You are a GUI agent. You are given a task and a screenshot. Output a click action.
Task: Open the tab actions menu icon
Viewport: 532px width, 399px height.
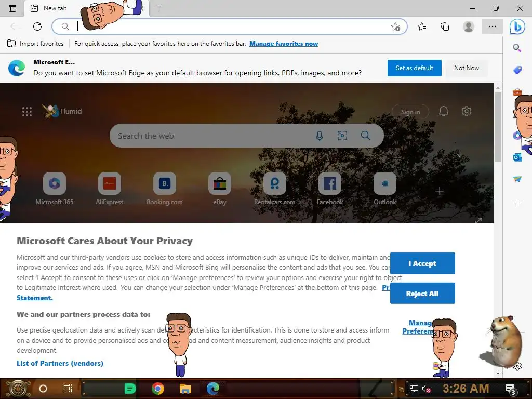pyautogui.click(x=12, y=8)
